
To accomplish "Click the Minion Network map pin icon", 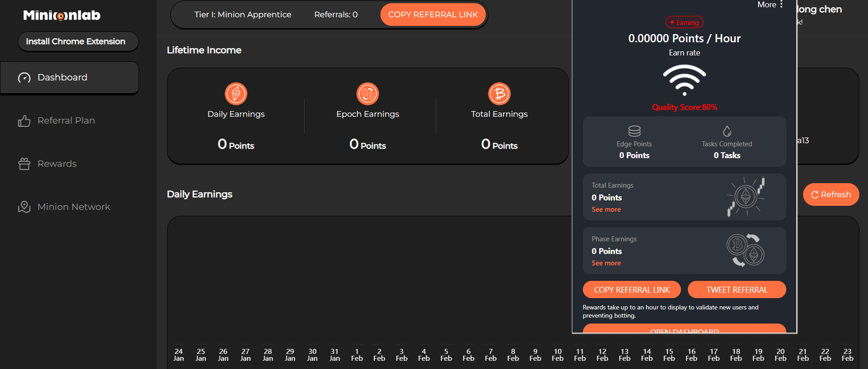I will point(24,207).
